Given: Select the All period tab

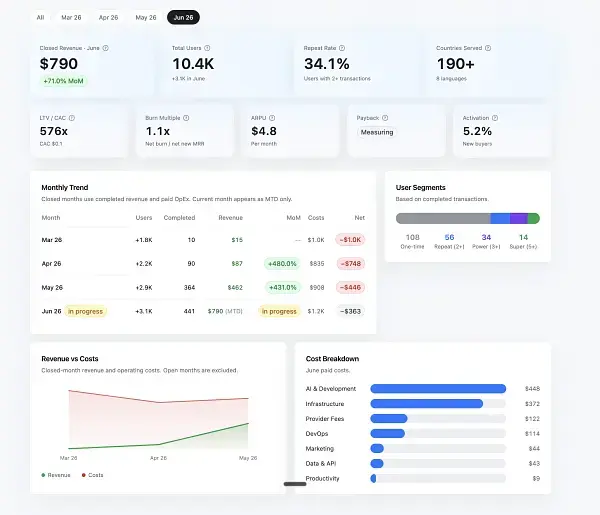Looking at the screenshot, I should [41, 18].
